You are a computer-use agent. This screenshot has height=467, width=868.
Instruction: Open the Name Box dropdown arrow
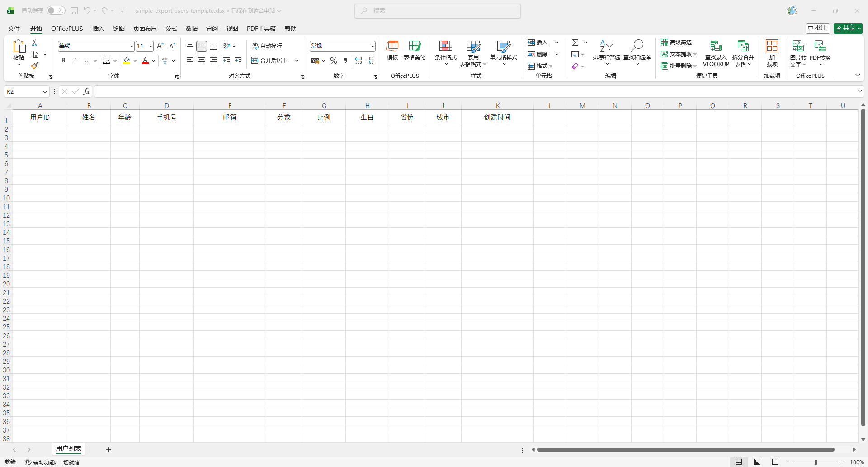45,92
